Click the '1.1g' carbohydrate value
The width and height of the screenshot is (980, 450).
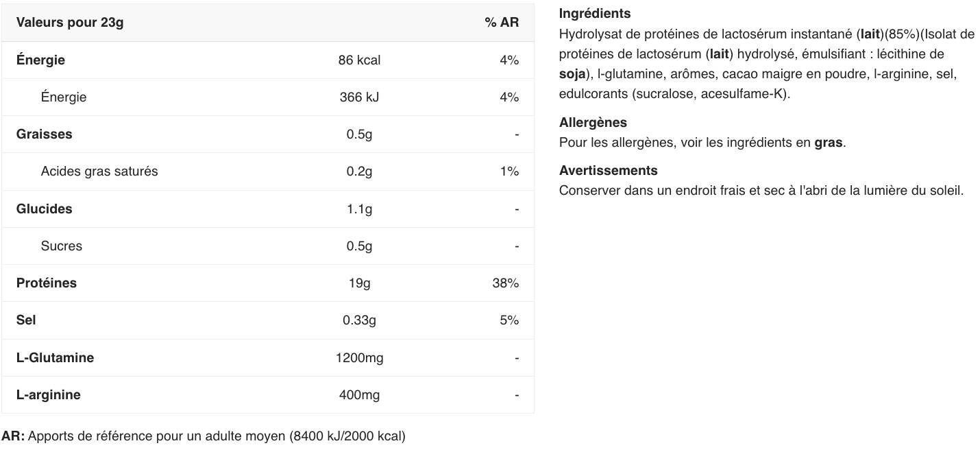pos(359,209)
